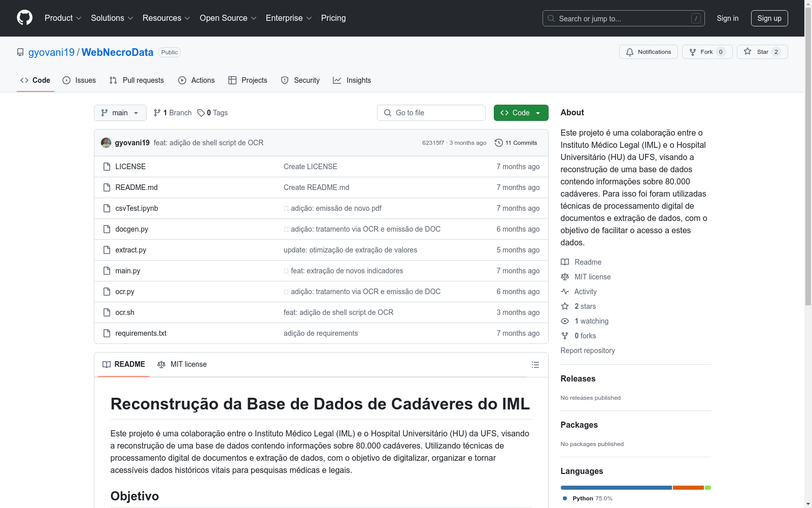The image size is (812, 508).
Task: Click the fork icon beside 0 forks
Action: [x=565, y=336]
